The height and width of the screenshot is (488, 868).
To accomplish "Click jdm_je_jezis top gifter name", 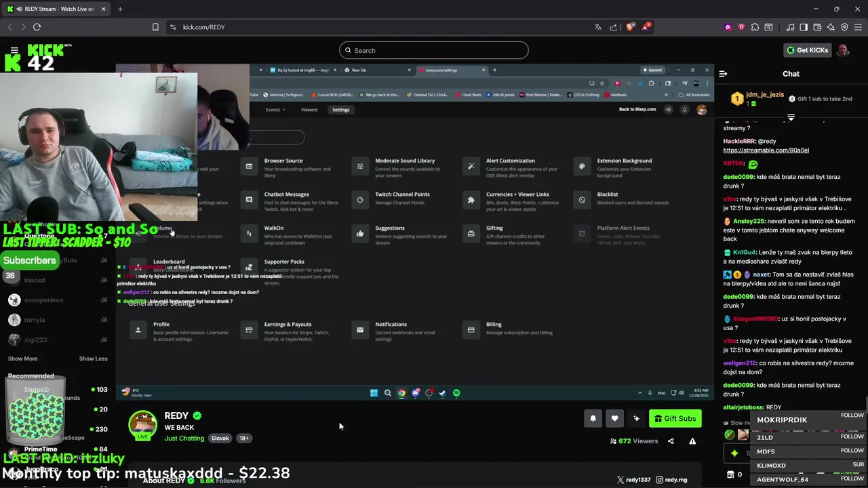I will tap(765, 95).
